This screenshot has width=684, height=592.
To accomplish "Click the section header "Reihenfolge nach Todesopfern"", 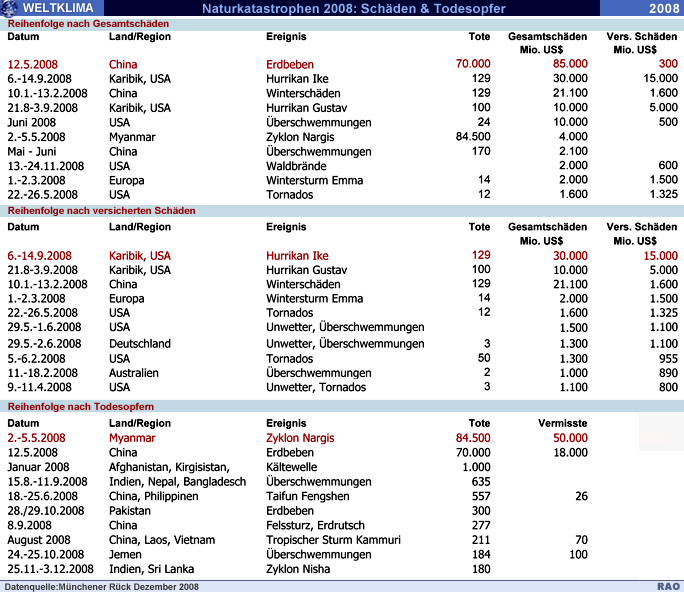I will (x=81, y=407).
